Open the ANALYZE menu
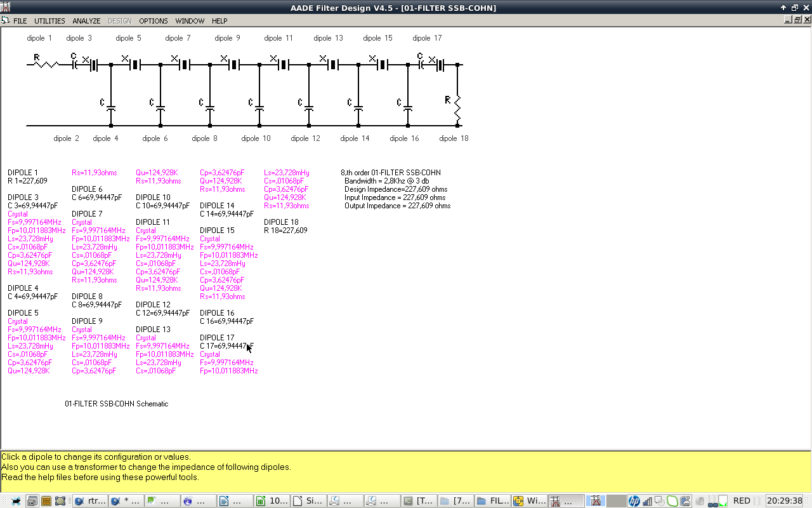The height and width of the screenshot is (508, 812). click(x=86, y=21)
